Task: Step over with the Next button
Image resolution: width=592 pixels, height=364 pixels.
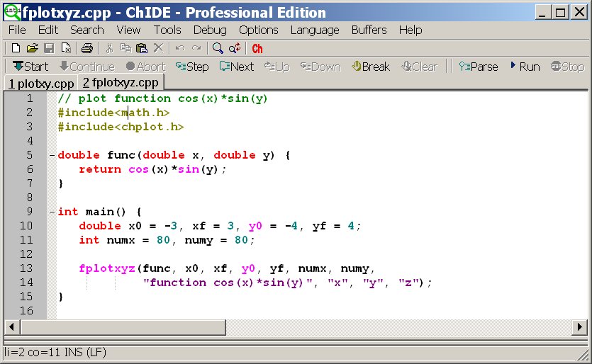Action: 237,67
